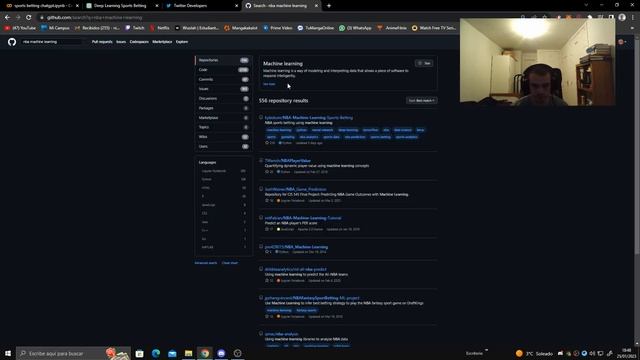Reload the current page
640x360 pixels.
[29, 18]
